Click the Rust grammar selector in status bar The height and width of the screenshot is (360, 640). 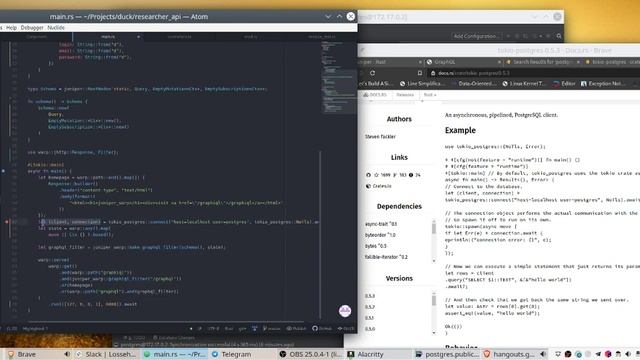tap(229, 328)
